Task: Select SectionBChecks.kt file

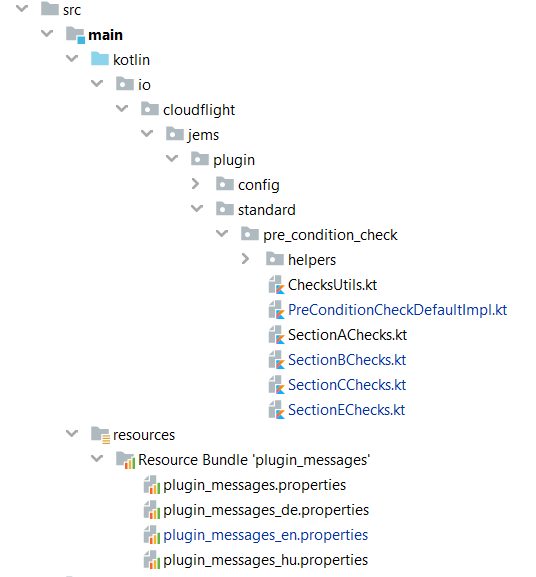Action: pos(347,360)
